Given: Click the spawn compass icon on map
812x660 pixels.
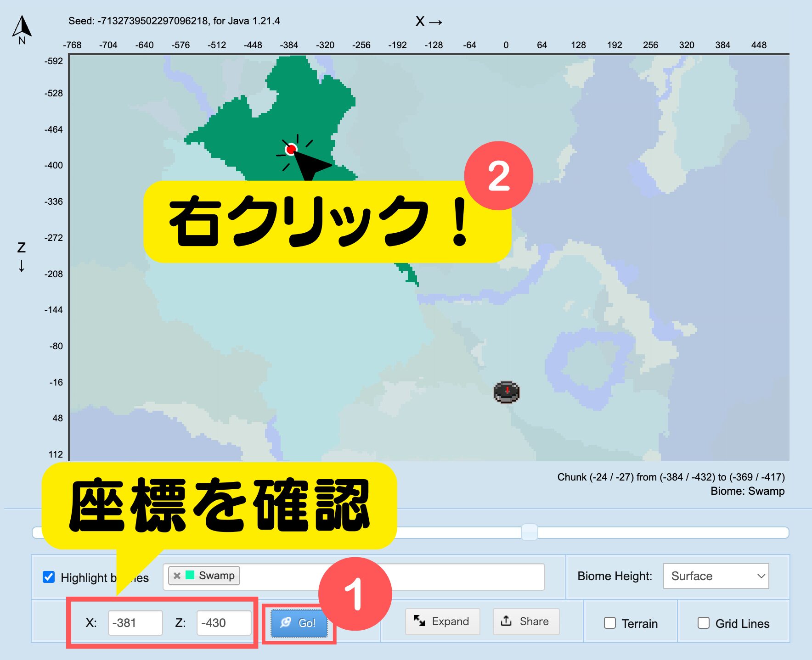Looking at the screenshot, I should (x=507, y=392).
